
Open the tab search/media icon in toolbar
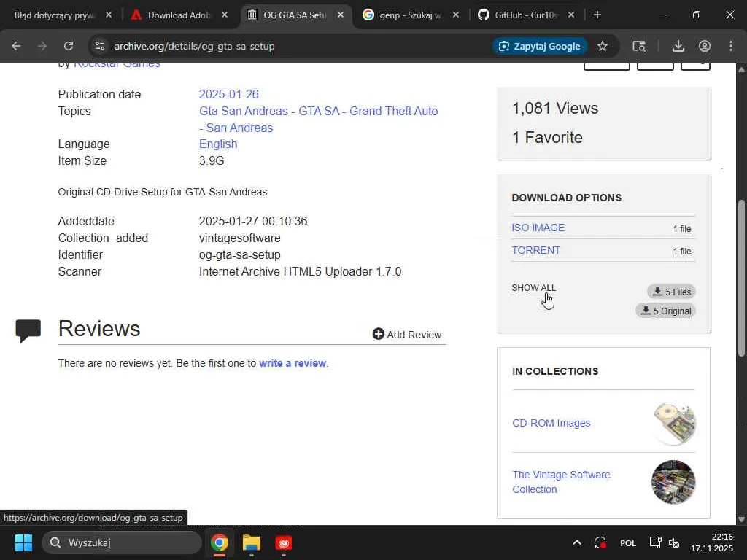click(639, 46)
